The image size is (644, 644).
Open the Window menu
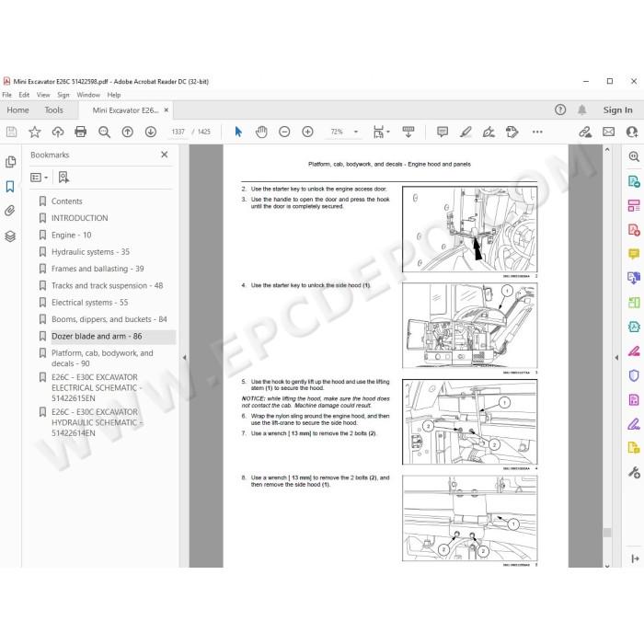[x=88, y=95]
